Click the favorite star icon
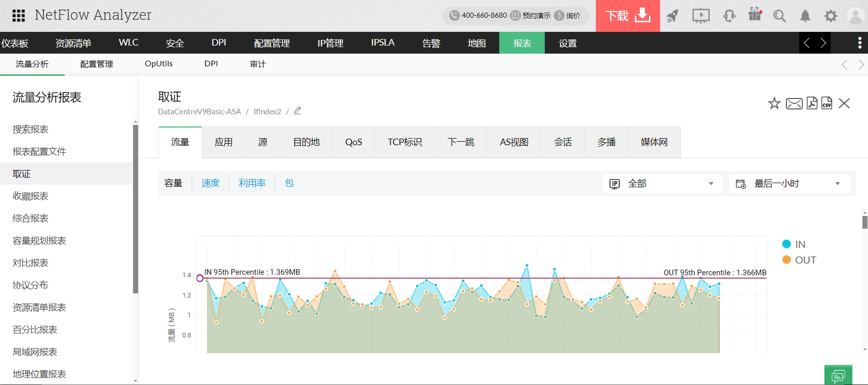 [774, 104]
